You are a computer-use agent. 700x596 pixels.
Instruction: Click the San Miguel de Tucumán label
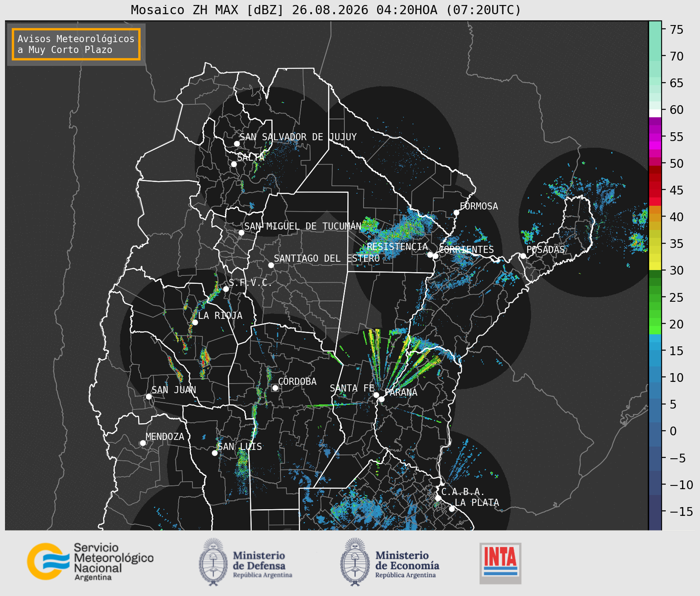point(303,226)
